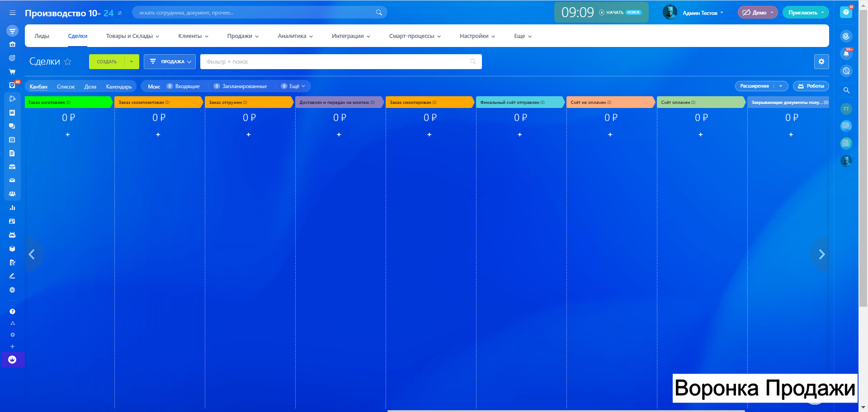Open the hamburger main menu icon
This screenshot has height=412, width=868.
coord(12,13)
